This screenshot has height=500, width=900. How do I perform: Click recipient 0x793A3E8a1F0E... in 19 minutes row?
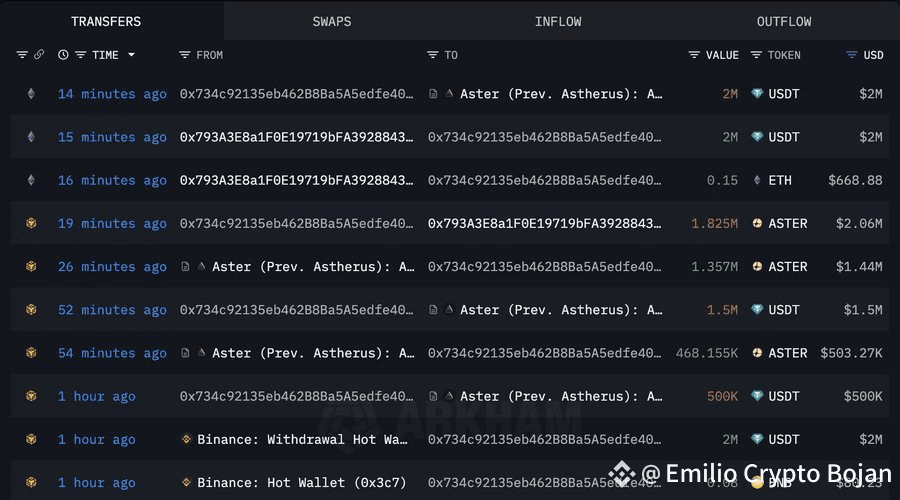pos(544,223)
